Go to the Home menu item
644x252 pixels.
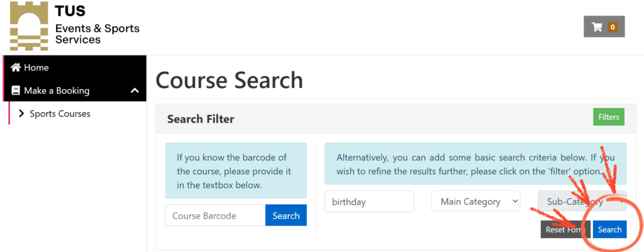point(36,67)
